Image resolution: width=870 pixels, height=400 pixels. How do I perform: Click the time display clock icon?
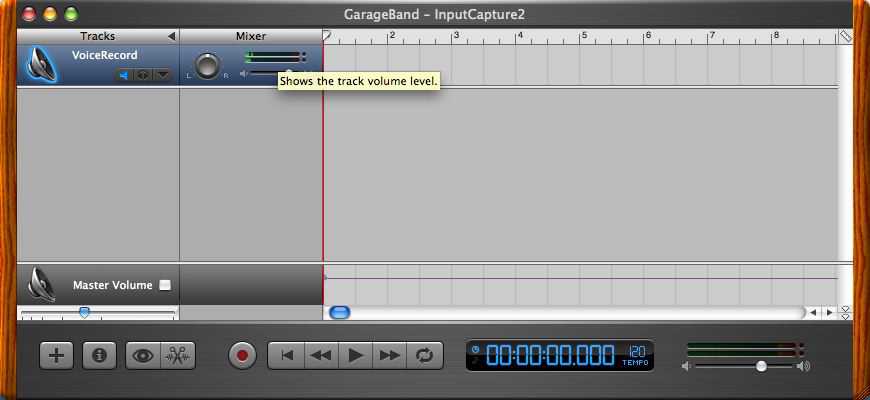click(x=476, y=350)
